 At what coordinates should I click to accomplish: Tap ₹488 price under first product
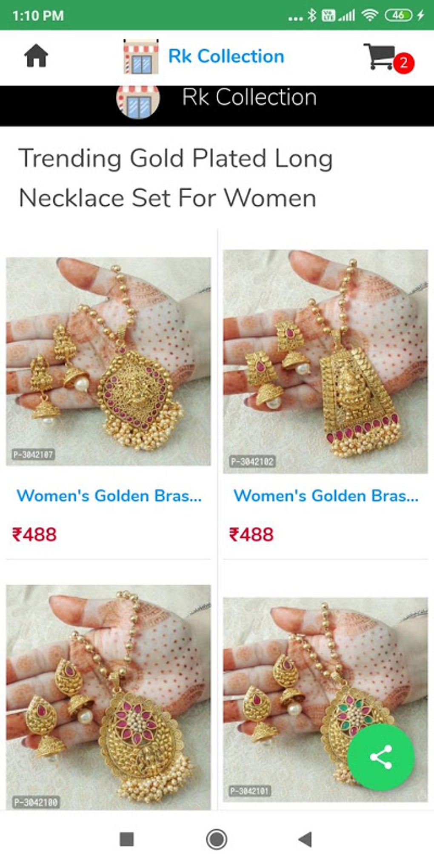(x=34, y=534)
